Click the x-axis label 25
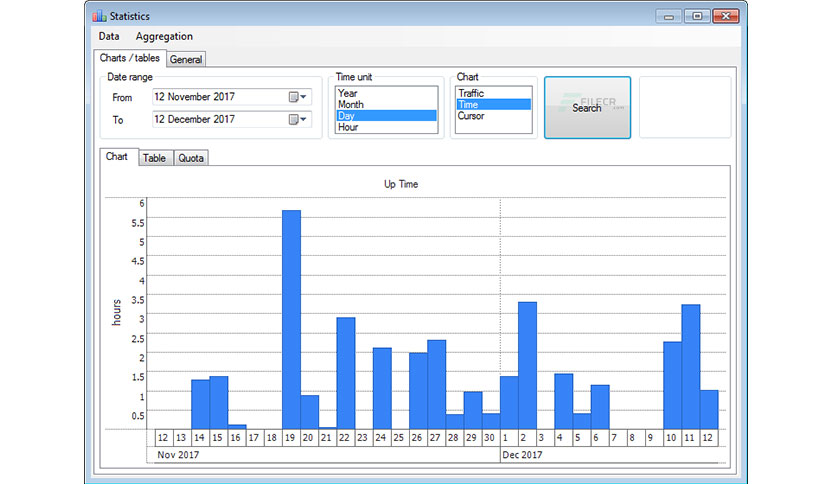This screenshot has height=484, width=836. [x=398, y=438]
